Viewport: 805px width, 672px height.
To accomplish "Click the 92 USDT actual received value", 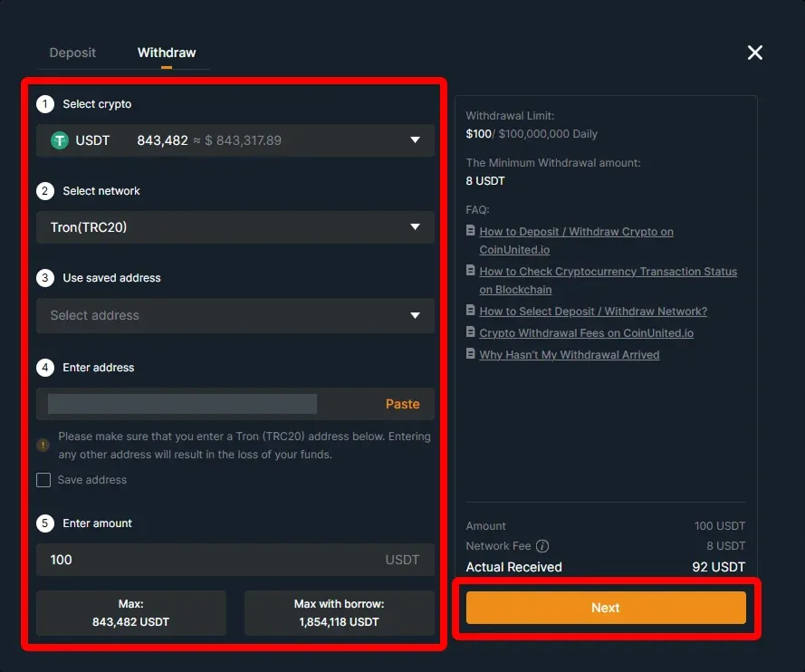I will coord(719,567).
